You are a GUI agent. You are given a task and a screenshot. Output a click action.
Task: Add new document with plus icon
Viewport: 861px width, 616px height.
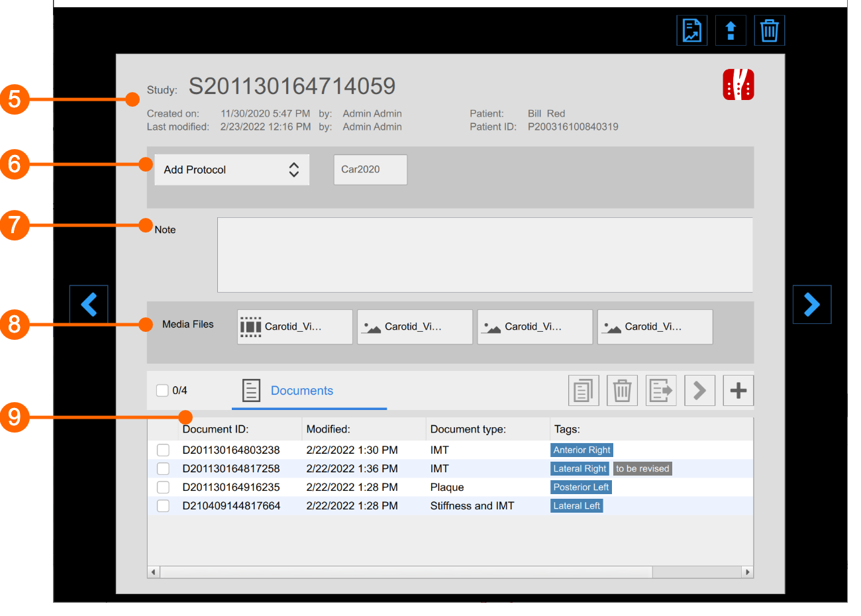coord(738,390)
